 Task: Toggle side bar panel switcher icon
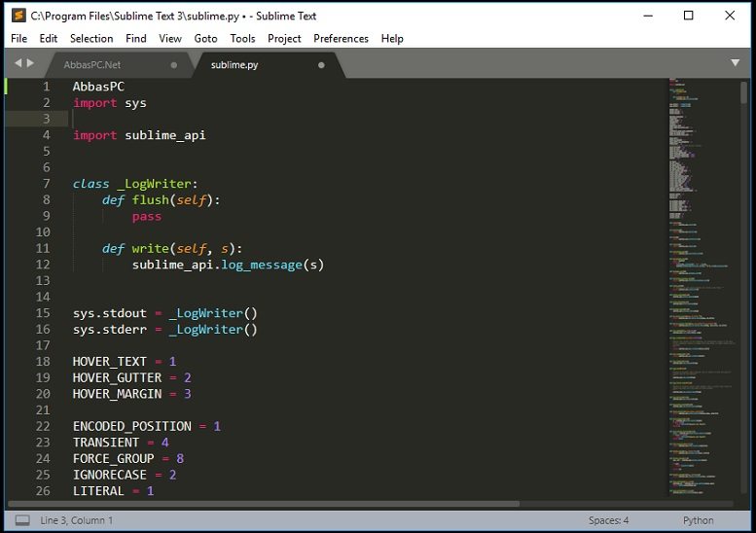pyautogui.click(x=22, y=520)
